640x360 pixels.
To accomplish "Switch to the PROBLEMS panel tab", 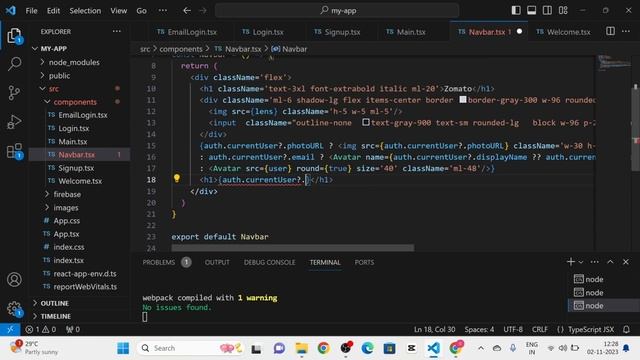I will [159, 262].
